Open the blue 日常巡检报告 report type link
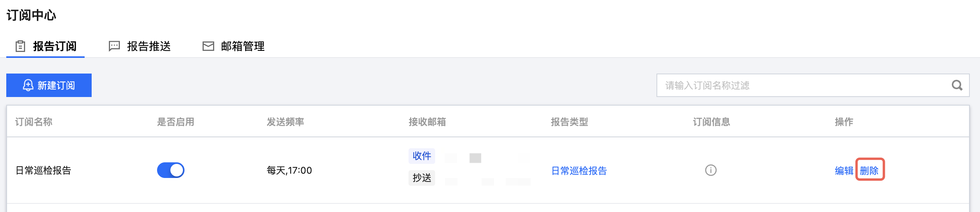This screenshot has height=212, width=980. tap(579, 171)
